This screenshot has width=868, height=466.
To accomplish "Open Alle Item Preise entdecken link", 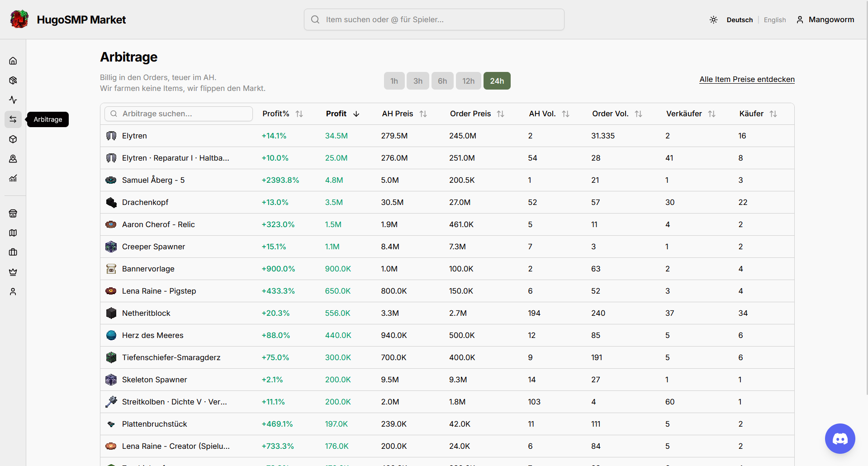I will (747, 79).
